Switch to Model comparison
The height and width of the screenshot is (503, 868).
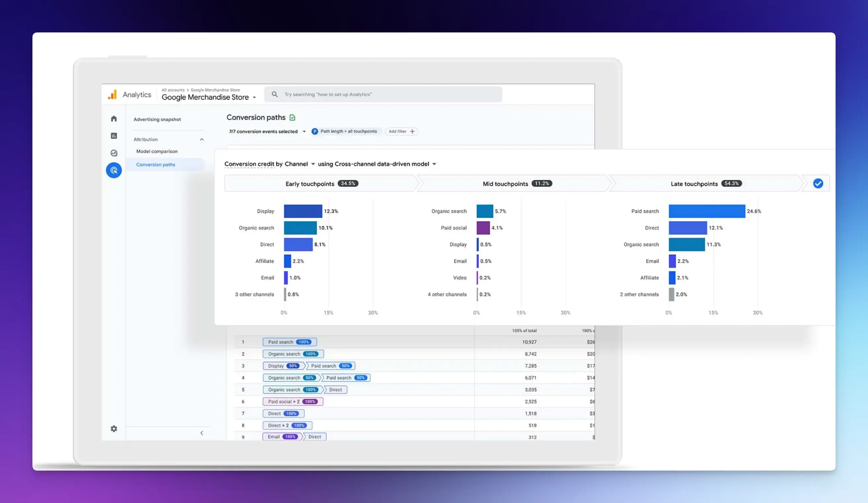coord(157,151)
